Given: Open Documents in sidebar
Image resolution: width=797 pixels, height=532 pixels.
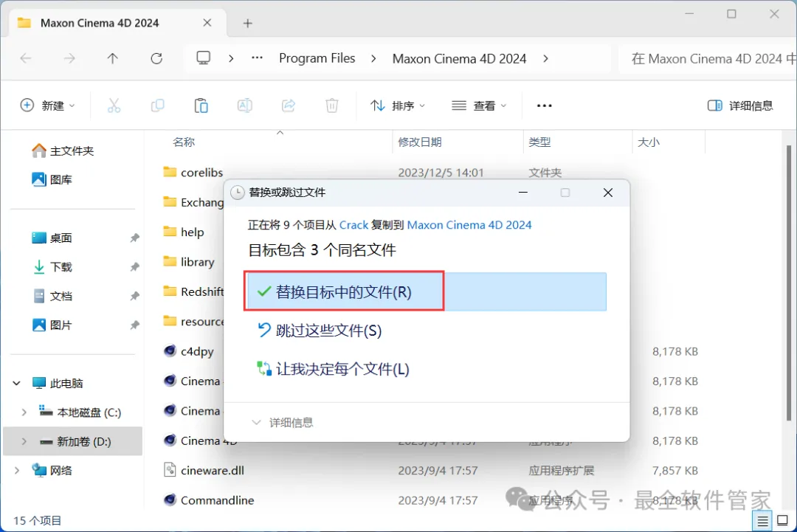Looking at the screenshot, I should click(52, 296).
